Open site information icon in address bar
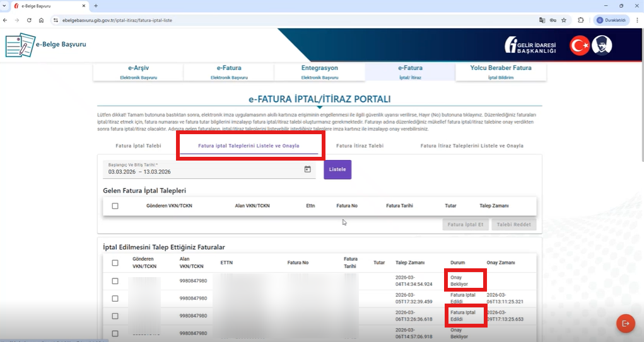The width and height of the screenshot is (644, 342). (56, 20)
